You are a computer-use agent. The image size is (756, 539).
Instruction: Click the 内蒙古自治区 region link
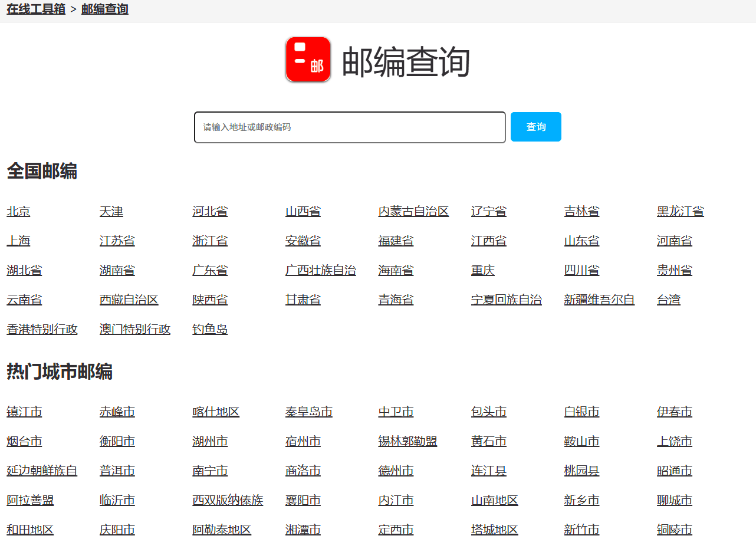point(413,211)
